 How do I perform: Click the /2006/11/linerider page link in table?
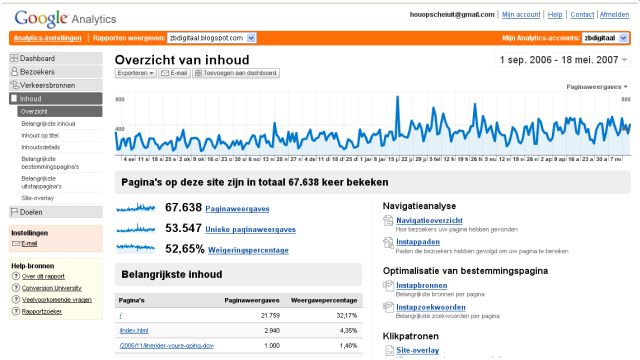(166, 346)
